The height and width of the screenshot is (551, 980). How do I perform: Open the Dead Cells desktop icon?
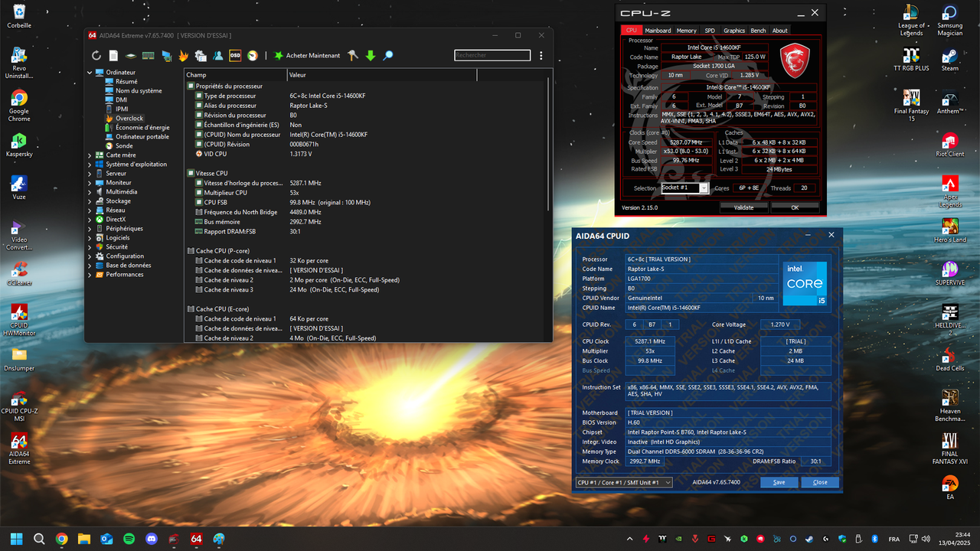pyautogui.click(x=950, y=360)
